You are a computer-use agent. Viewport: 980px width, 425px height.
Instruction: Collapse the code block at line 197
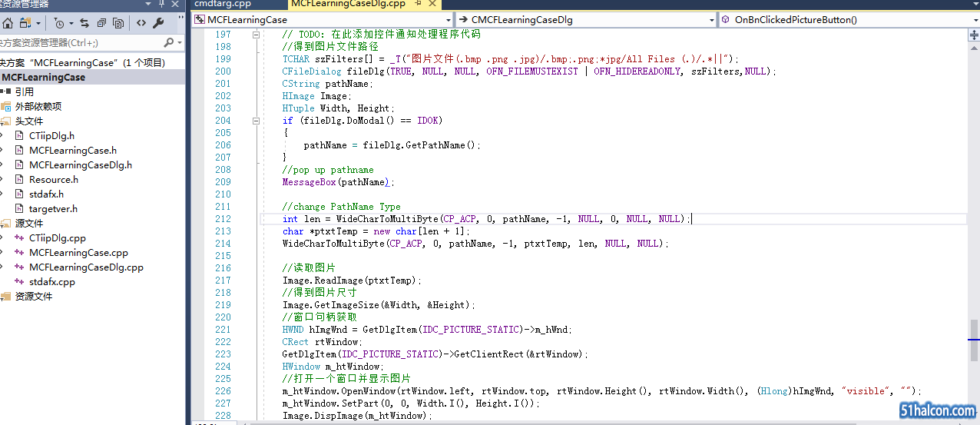pos(255,35)
